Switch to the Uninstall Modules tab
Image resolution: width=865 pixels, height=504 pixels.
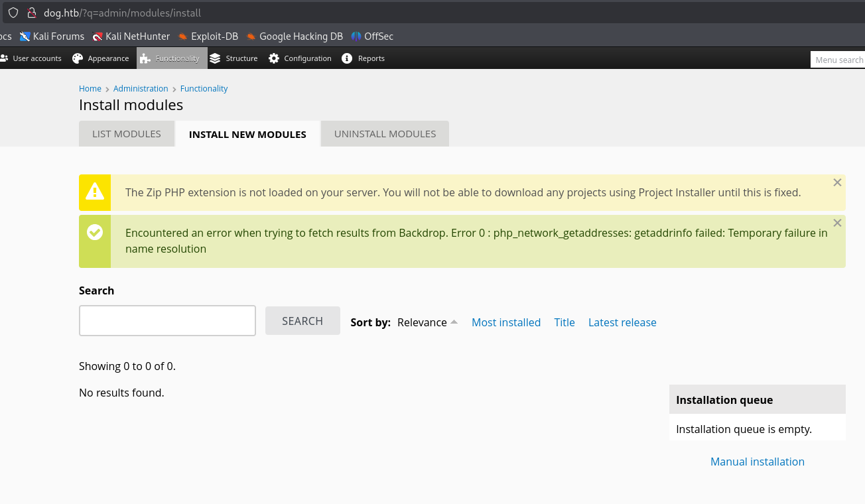(x=385, y=134)
